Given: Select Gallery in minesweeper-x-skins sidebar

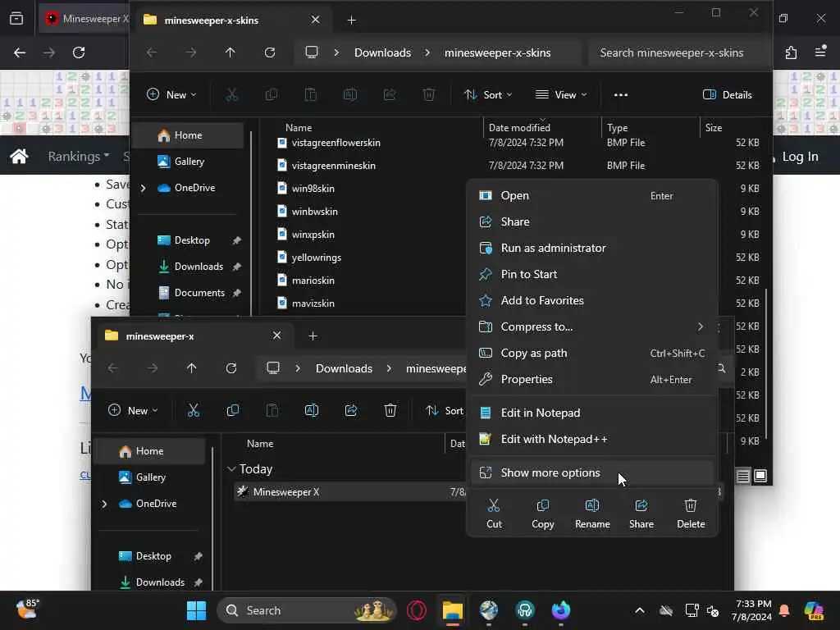Looking at the screenshot, I should [x=188, y=162].
